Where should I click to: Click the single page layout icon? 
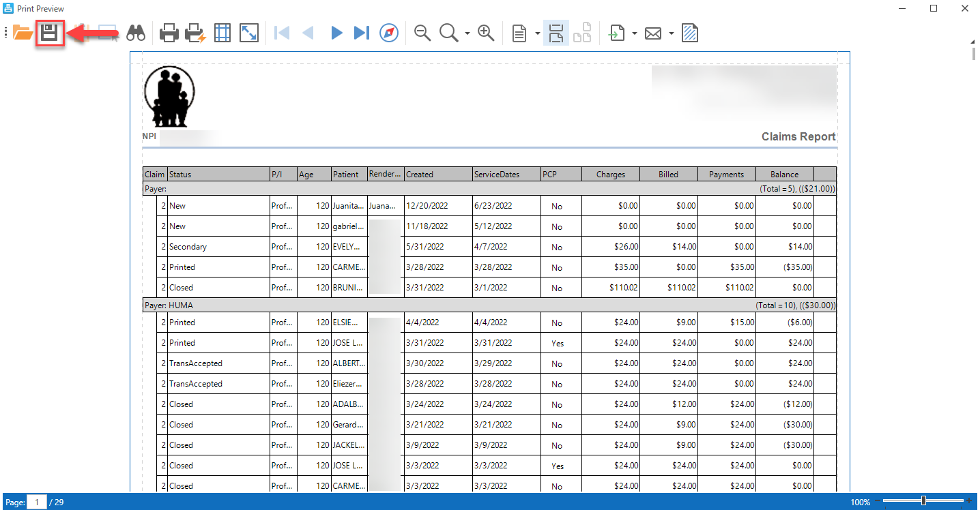pyautogui.click(x=519, y=33)
